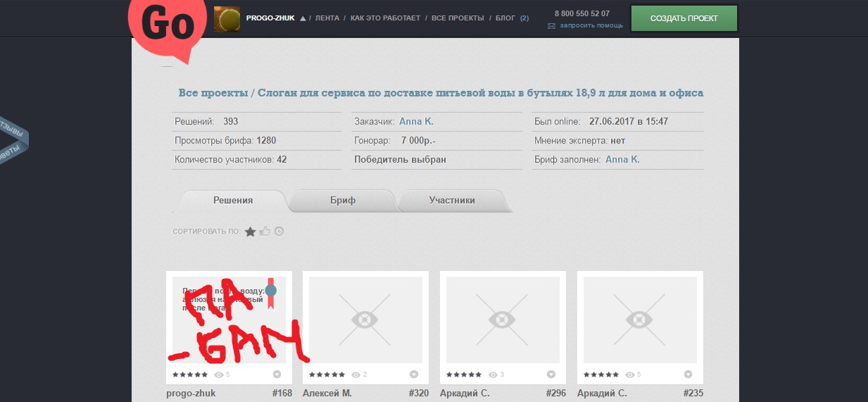Screen dimensions: 868x402
Task: Click the запросить помощь link
Action: tap(591, 26)
